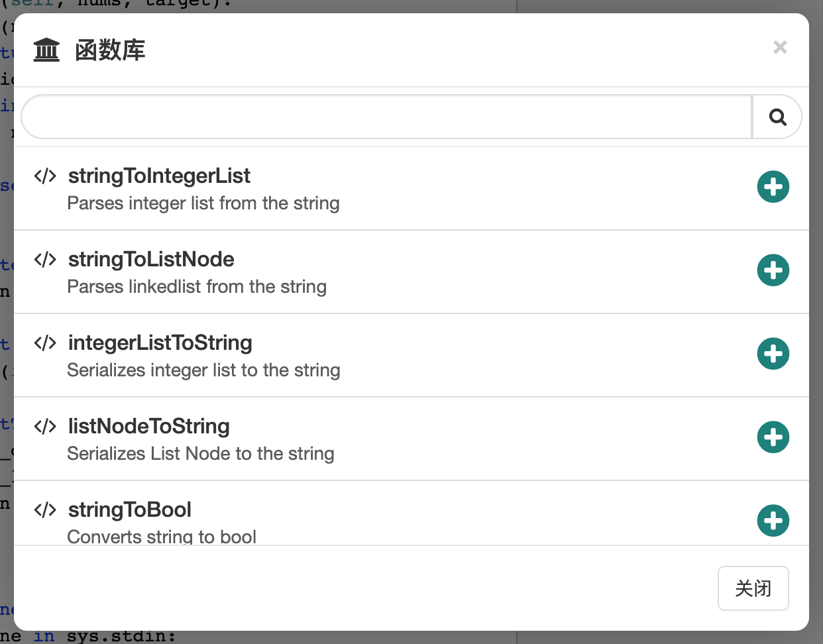
Task: Add the stringToBool function
Action: (773, 521)
